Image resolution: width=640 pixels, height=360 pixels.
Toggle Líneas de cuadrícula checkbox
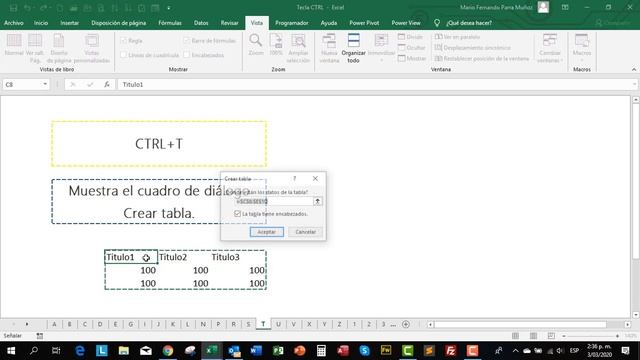(x=124, y=55)
